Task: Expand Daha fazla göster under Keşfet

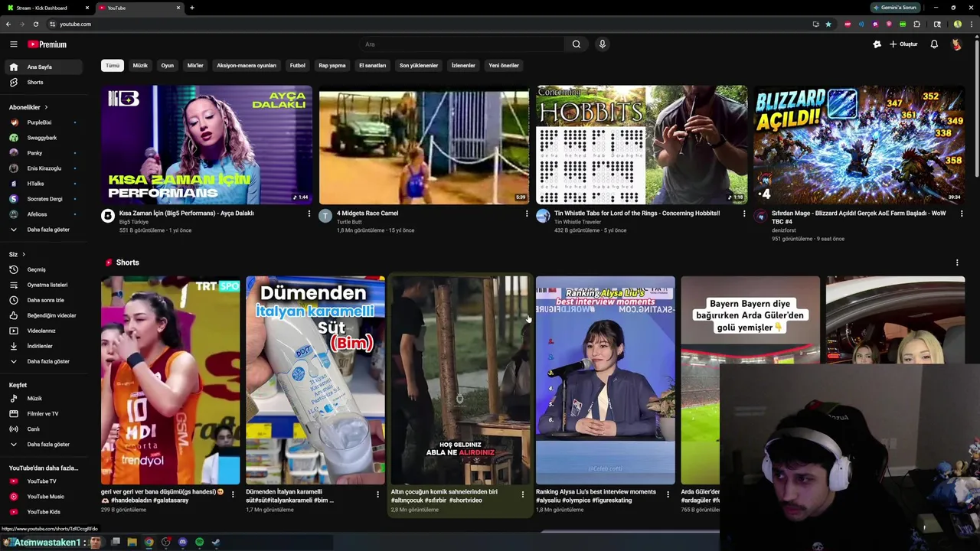Action: pyautogui.click(x=43, y=445)
